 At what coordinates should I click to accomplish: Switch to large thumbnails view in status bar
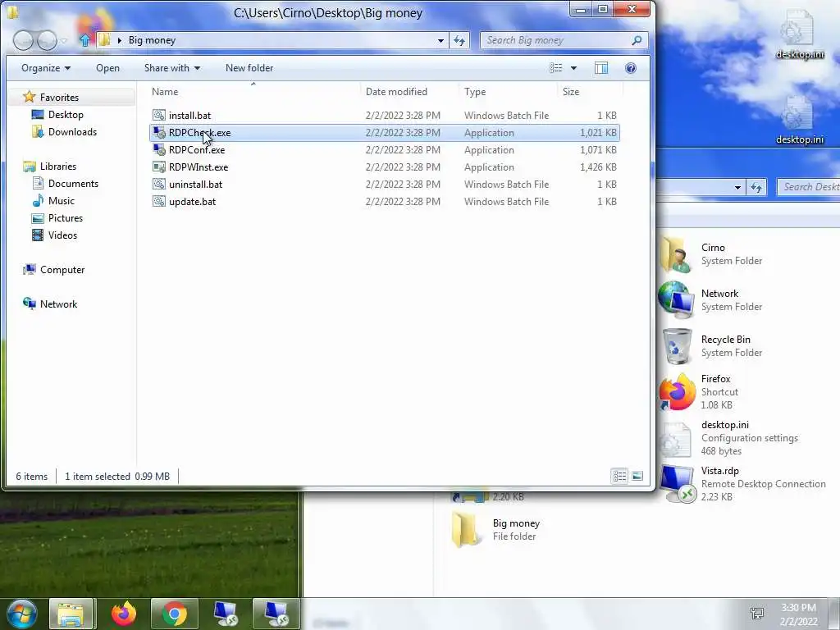click(637, 477)
